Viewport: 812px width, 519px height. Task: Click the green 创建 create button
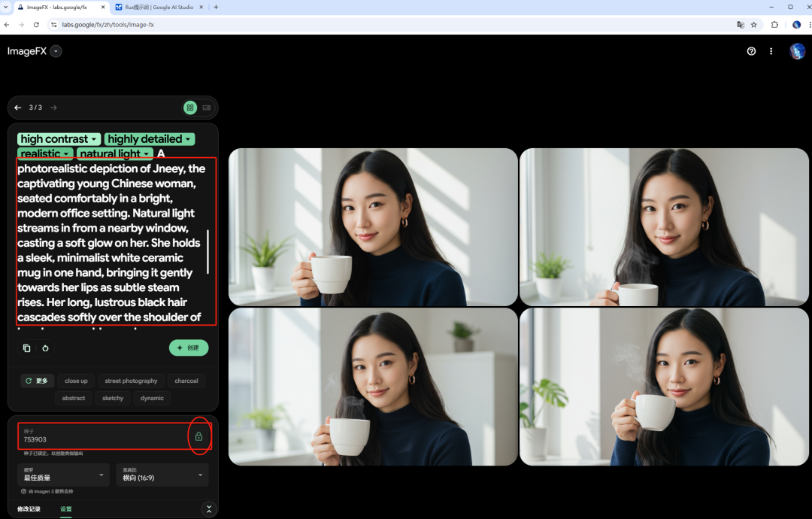coord(189,348)
